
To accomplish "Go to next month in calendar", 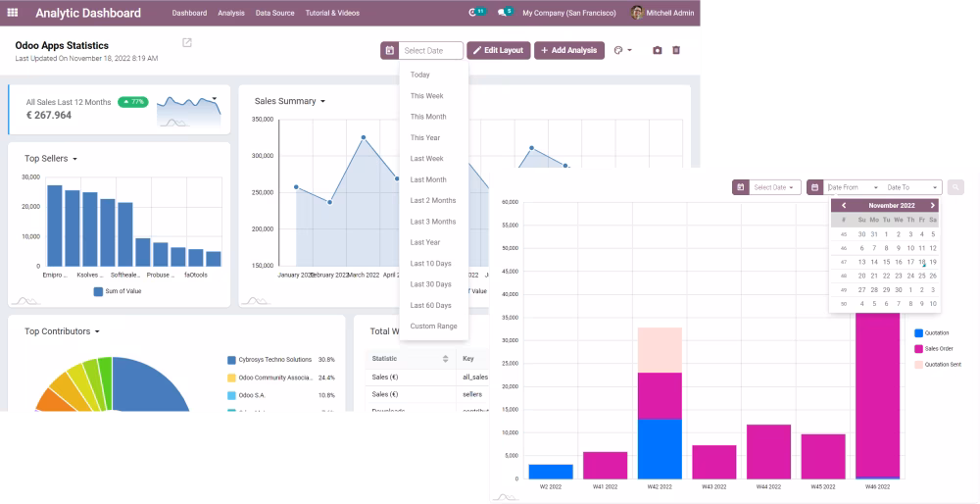I will (x=933, y=205).
